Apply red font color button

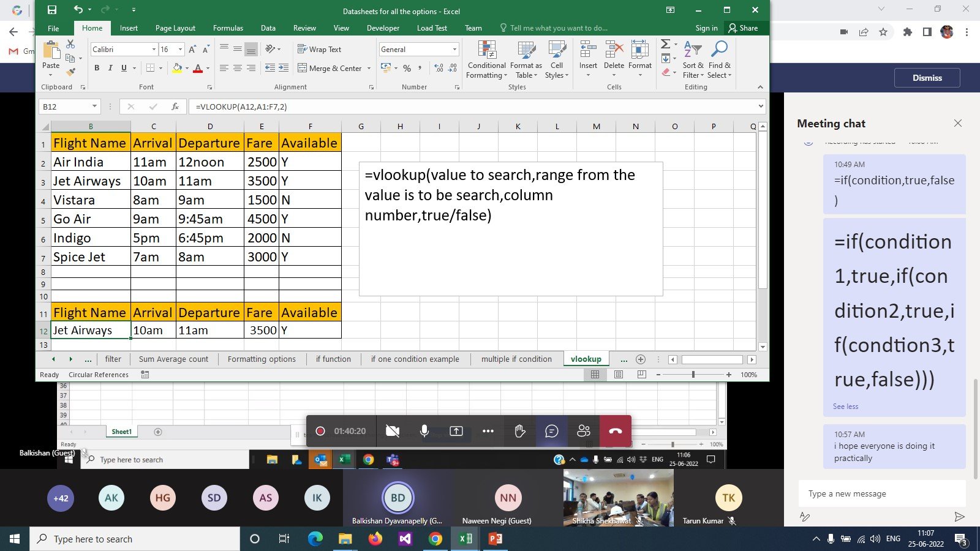pos(198,68)
